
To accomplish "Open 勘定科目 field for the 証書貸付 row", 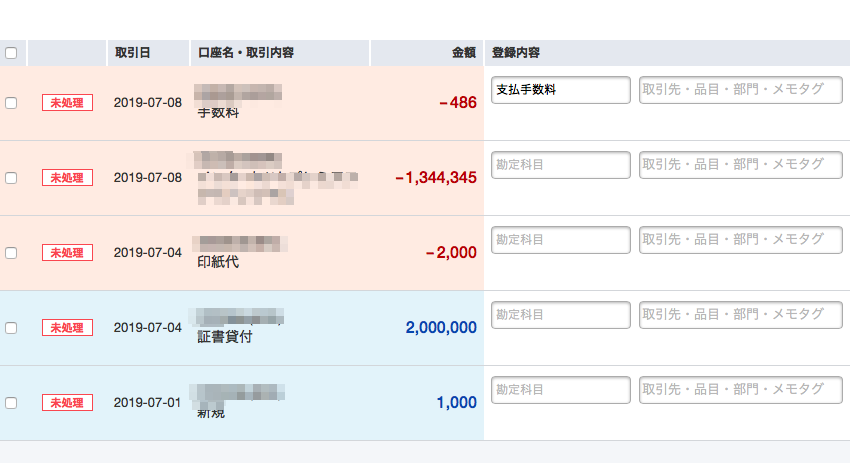I will click(561, 315).
